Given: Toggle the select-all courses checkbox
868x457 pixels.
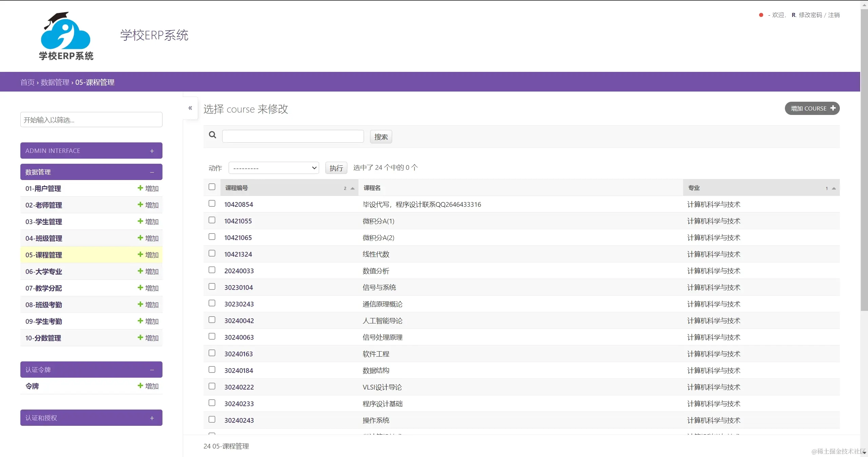Looking at the screenshot, I should tap(212, 187).
